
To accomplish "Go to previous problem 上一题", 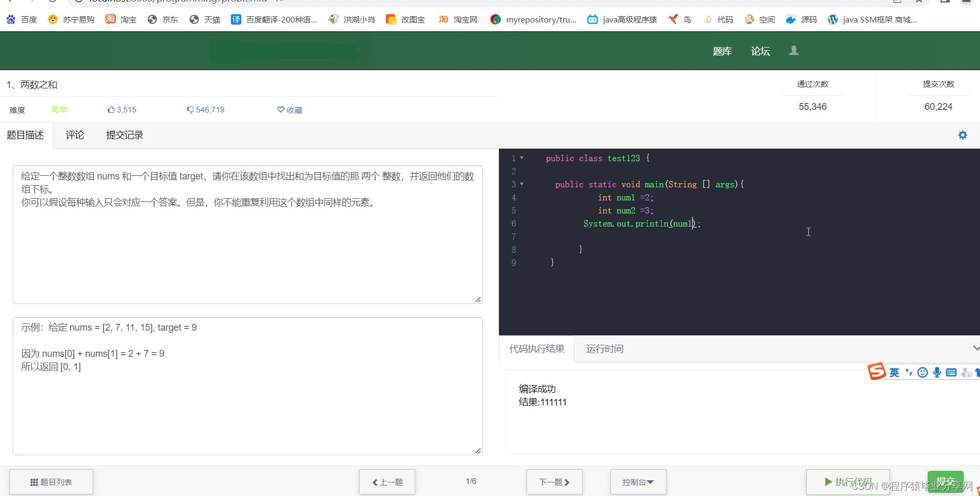I will [x=387, y=482].
